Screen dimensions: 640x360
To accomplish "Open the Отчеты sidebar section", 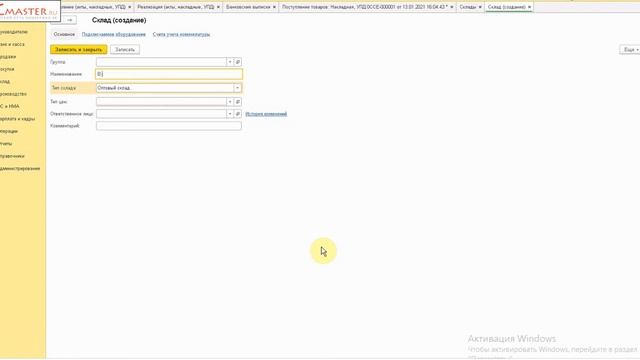I will pyautogui.click(x=6, y=144).
